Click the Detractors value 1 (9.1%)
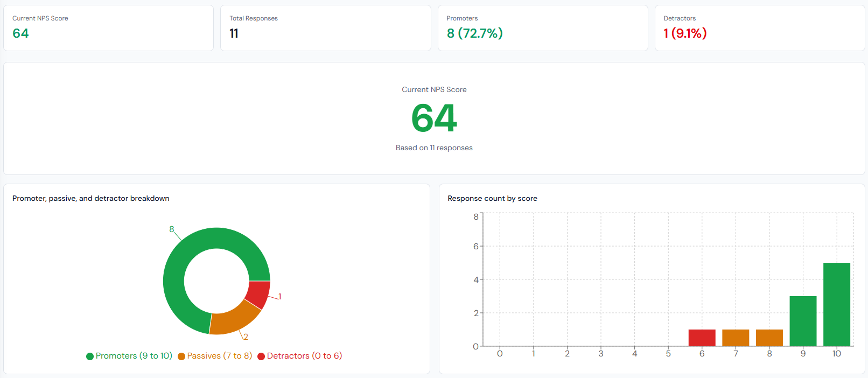868x378 pixels. (685, 33)
